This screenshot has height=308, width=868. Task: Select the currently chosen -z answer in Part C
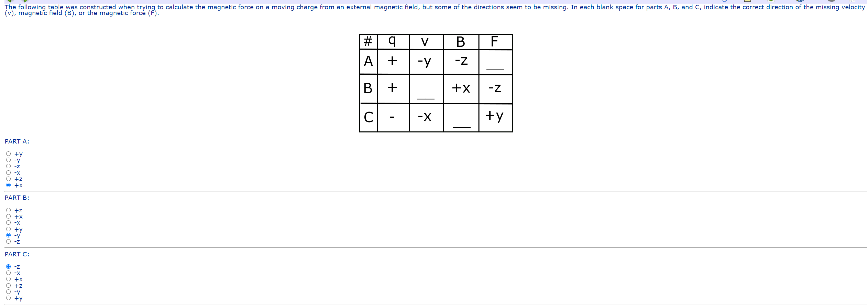[x=8, y=266]
